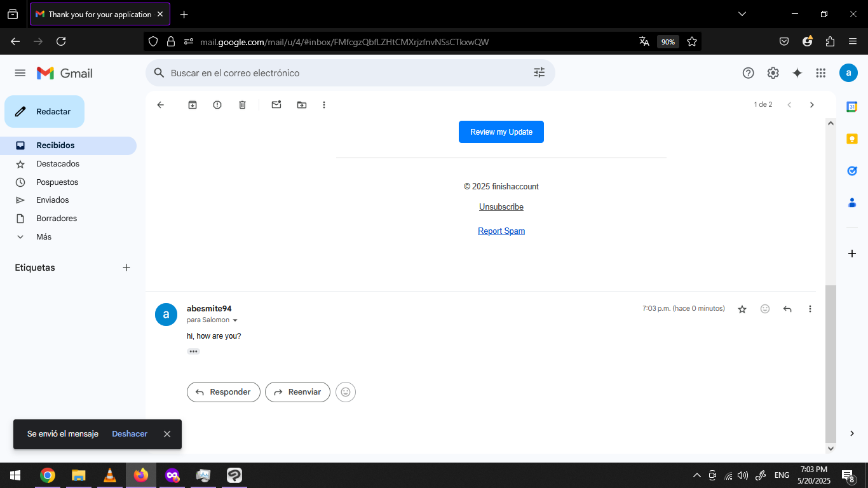Open browser extensions puzzle icon
The width and height of the screenshot is (868, 488).
tap(830, 41)
